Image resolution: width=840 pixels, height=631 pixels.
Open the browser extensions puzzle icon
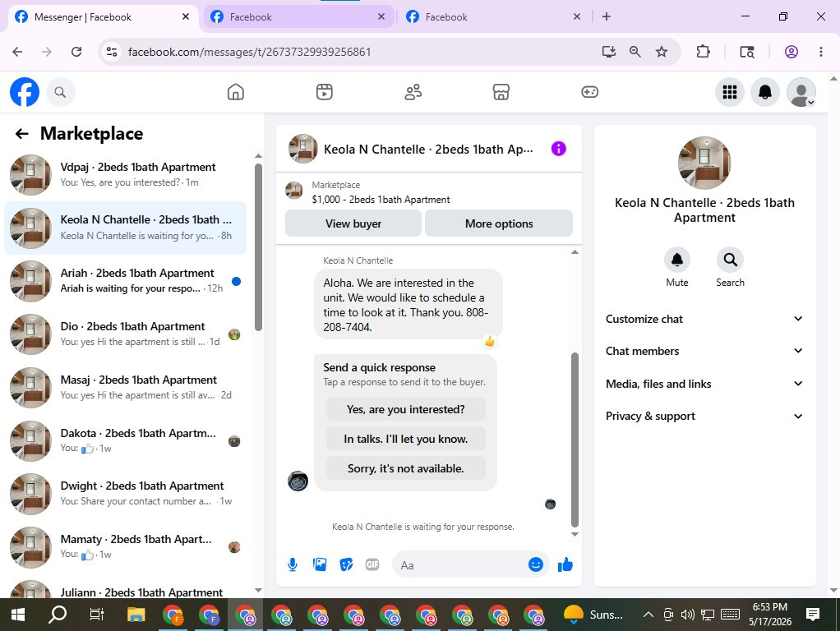tap(703, 52)
